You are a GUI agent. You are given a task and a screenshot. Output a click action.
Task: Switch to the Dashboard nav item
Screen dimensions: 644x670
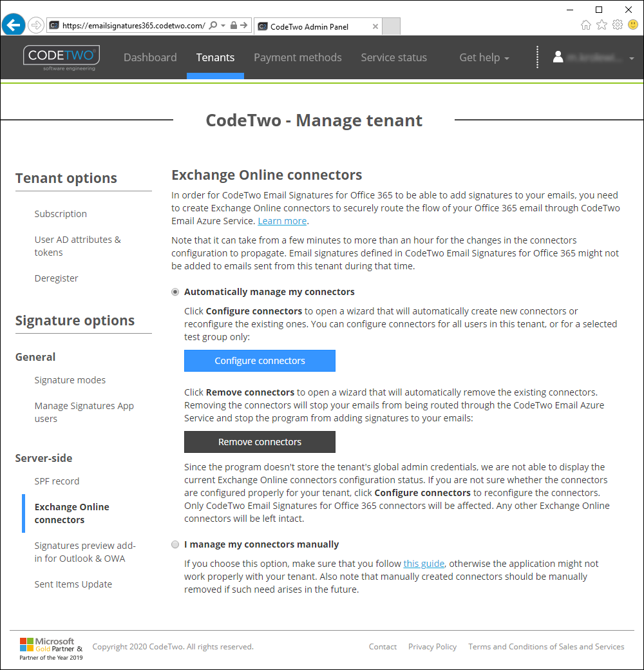(150, 57)
